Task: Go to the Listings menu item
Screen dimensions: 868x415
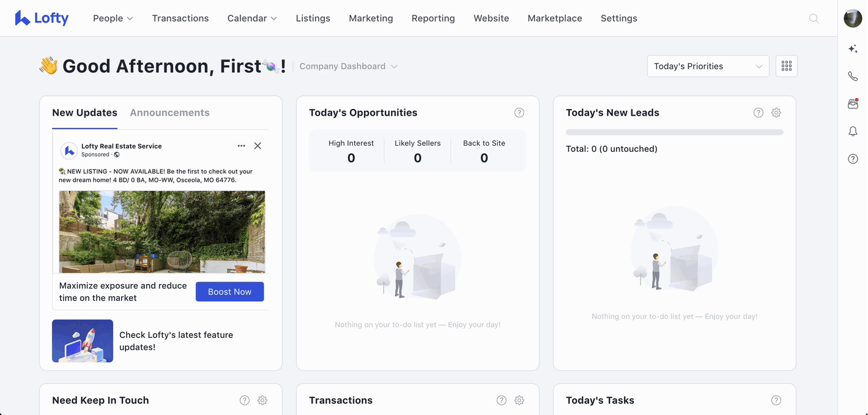Action: pos(313,18)
